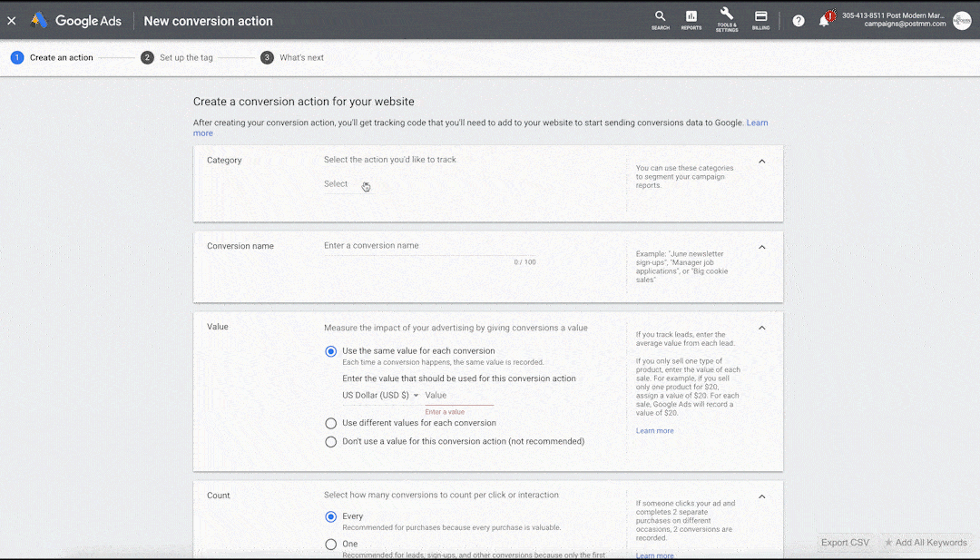Collapse the Category section chevron
980x560 pixels.
point(761,162)
